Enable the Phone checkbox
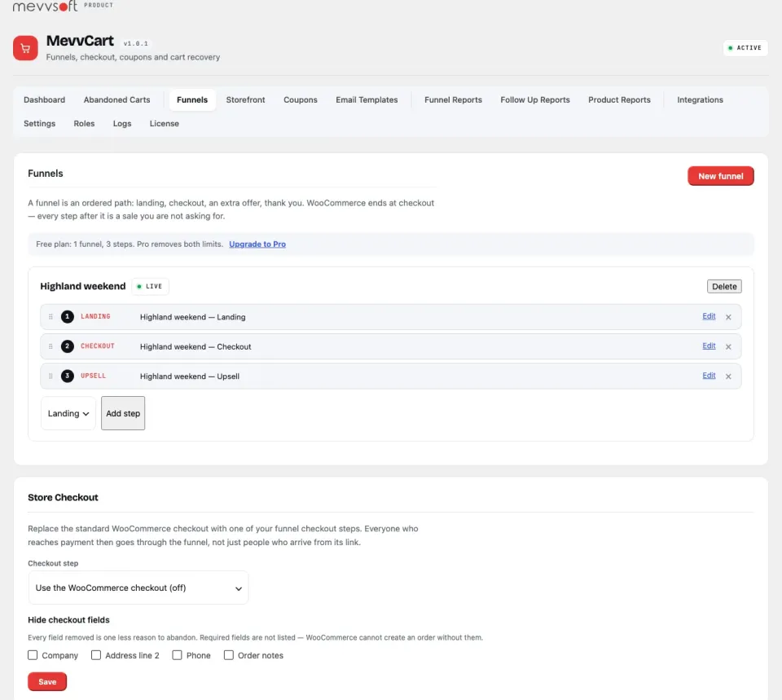Image resolution: width=782 pixels, height=700 pixels. (177, 655)
